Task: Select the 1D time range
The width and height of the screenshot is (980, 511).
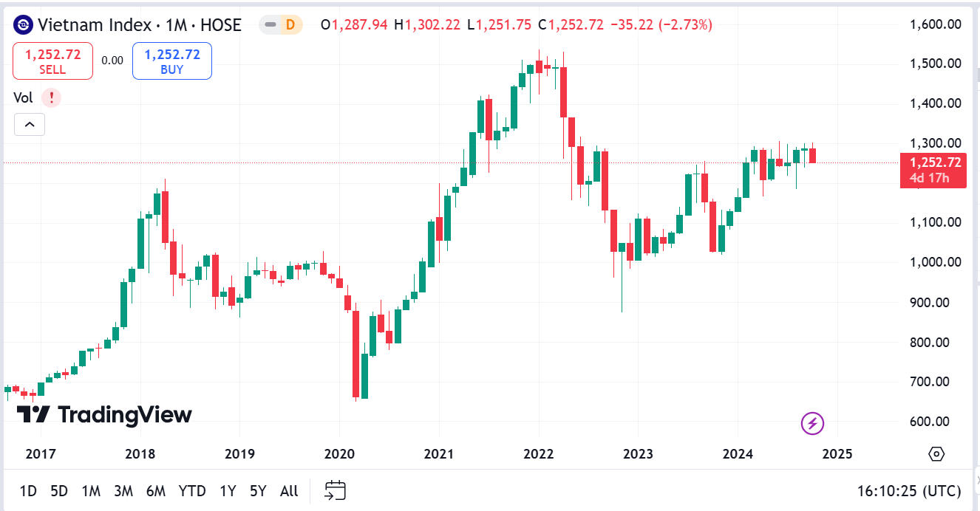Action: click(x=28, y=490)
